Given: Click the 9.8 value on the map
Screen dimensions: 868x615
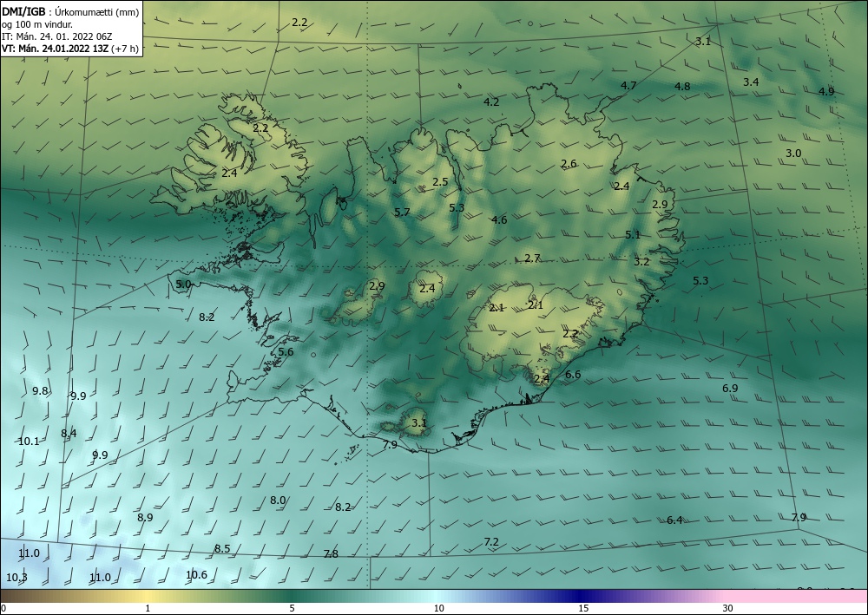Looking at the screenshot, I should [x=40, y=391].
